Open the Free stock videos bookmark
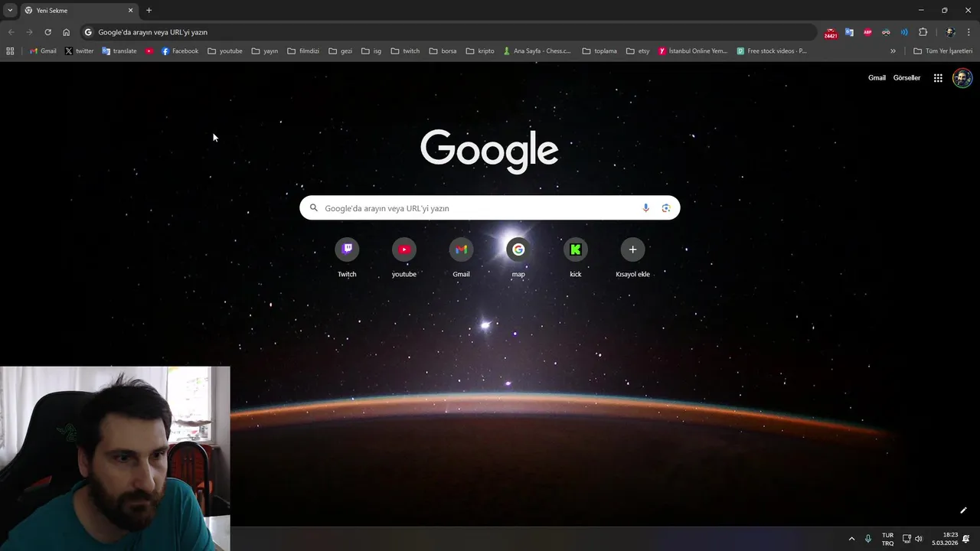Image resolution: width=980 pixels, height=551 pixels. click(x=772, y=51)
